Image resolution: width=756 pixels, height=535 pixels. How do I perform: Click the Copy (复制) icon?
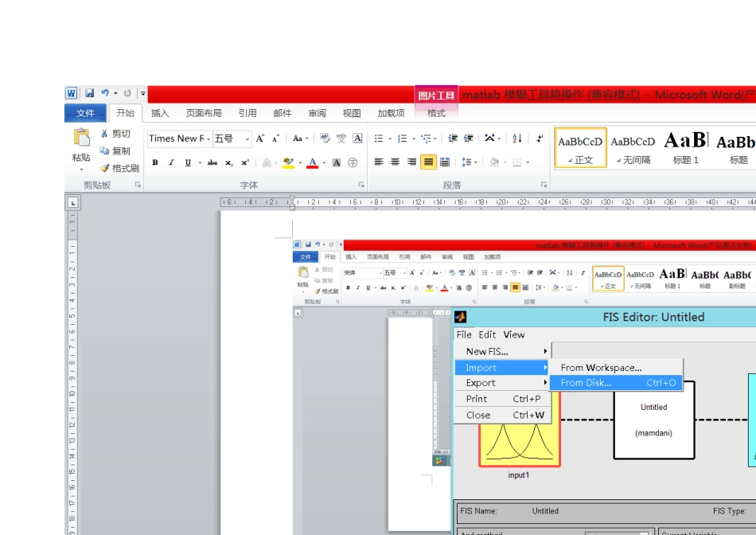(x=105, y=150)
